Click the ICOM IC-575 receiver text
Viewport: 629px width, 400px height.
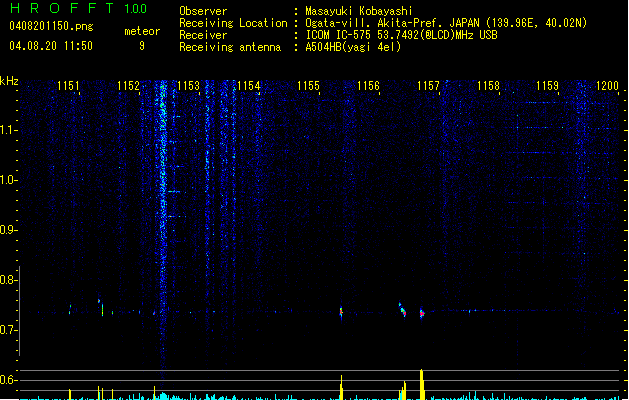(x=401, y=35)
